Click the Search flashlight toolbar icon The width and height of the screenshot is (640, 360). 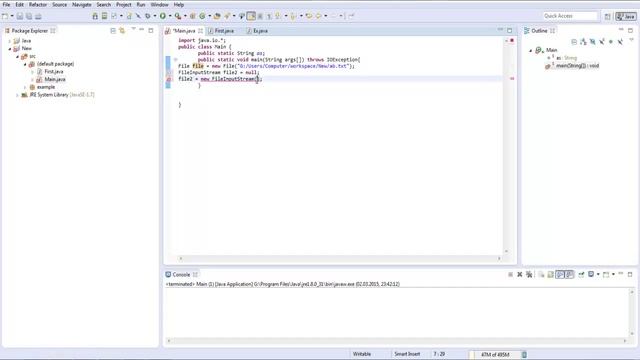point(227,16)
